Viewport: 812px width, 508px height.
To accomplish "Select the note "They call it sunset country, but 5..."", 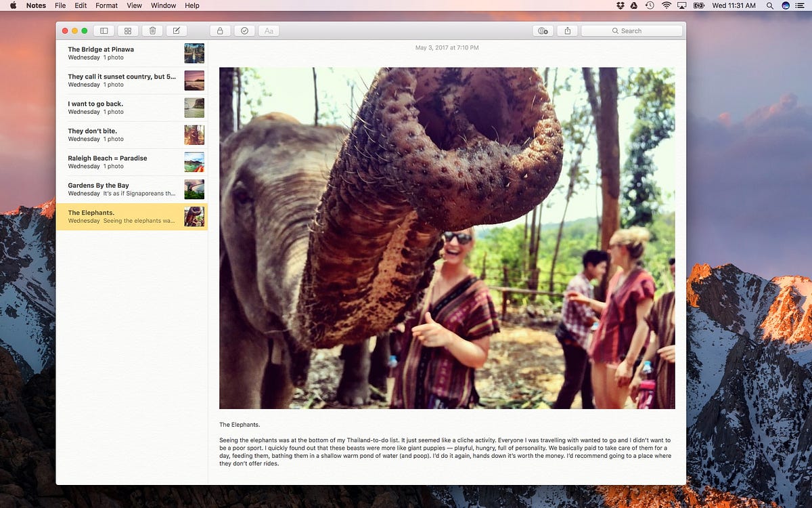I will pos(132,81).
